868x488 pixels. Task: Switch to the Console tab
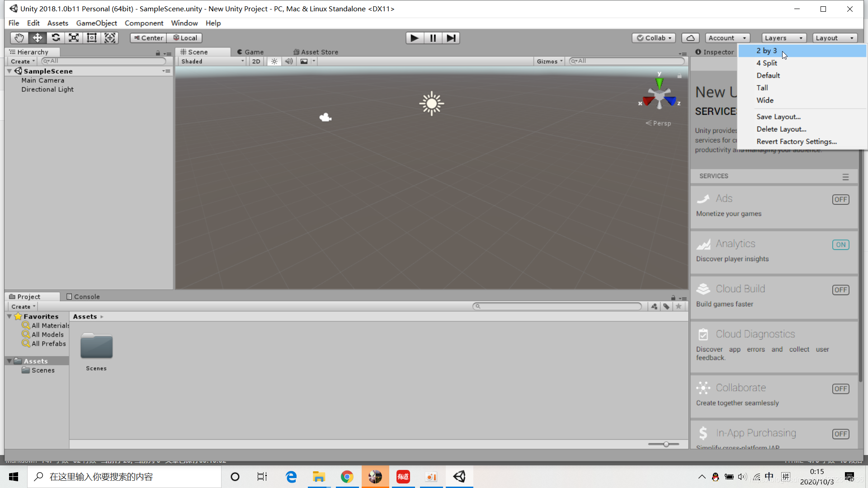pyautogui.click(x=83, y=296)
